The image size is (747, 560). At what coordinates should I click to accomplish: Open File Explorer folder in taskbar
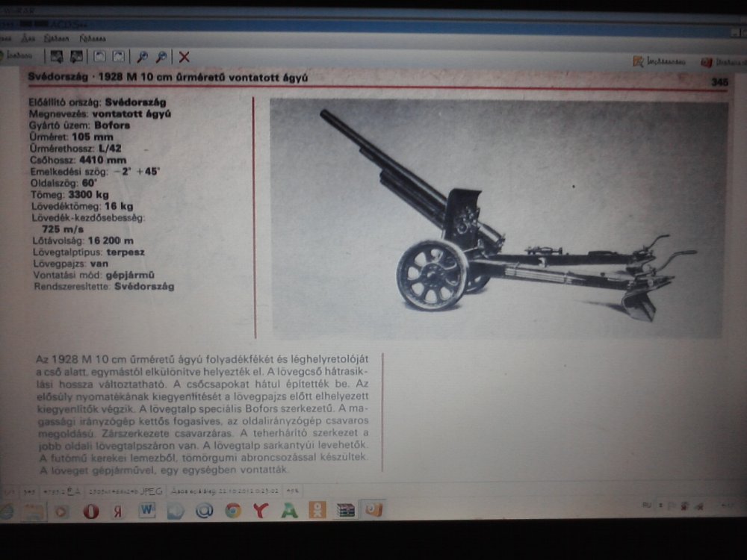point(34,511)
